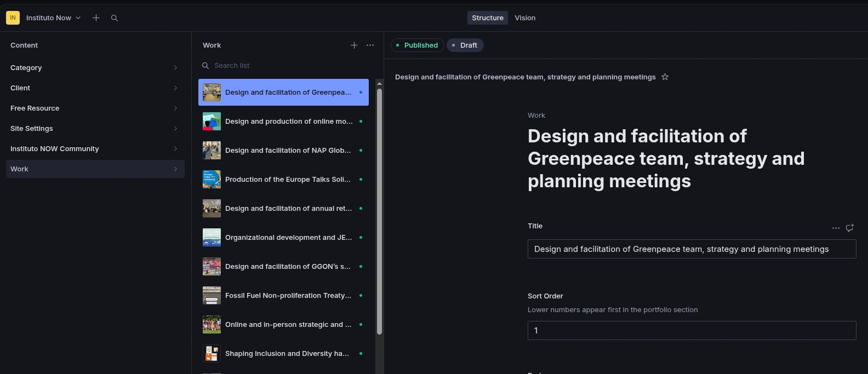This screenshot has height=374, width=868.
Task: Open Work list options ellipsis menu
Action: pyautogui.click(x=370, y=45)
